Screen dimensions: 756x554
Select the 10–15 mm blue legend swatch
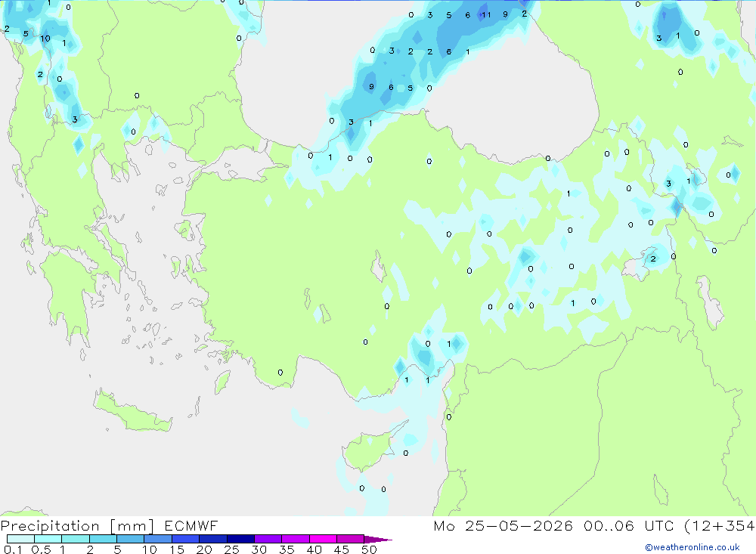(158, 539)
